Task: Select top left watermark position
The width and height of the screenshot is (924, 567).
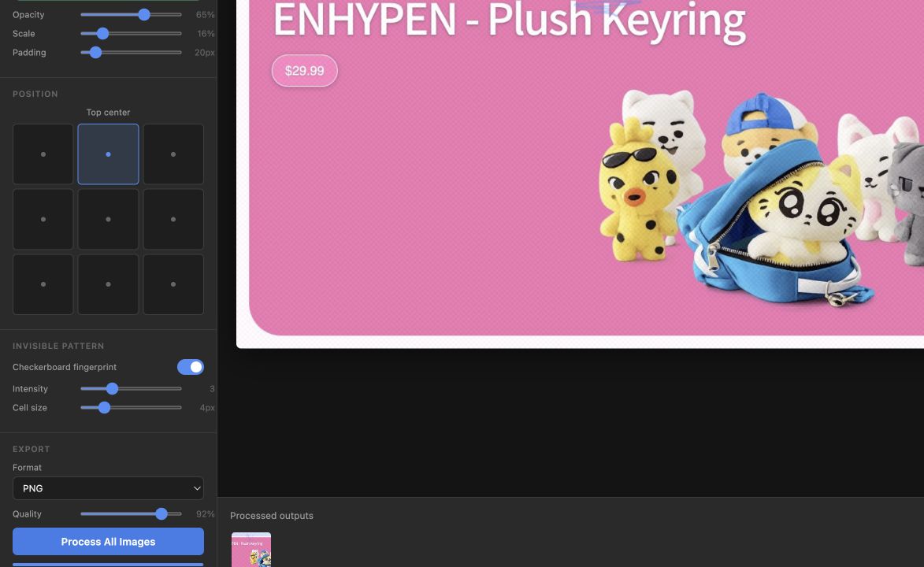Action: point(43,154)
